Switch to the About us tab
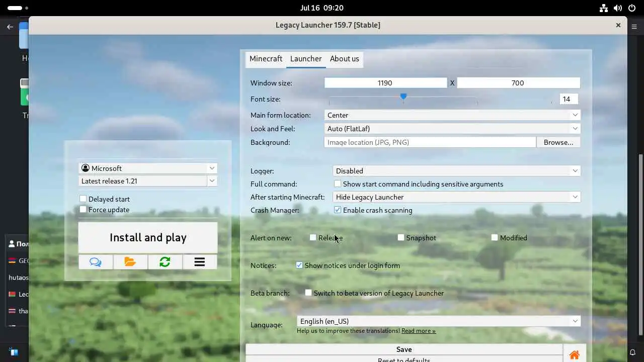 tap(345, 59)
